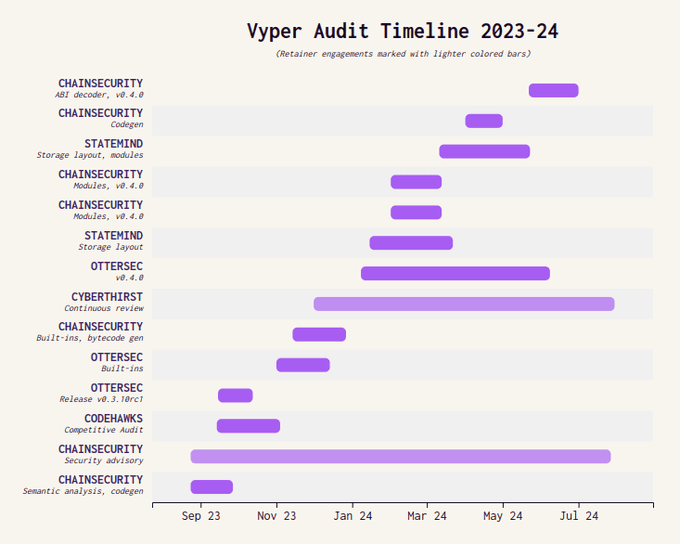
Task: Select the light ChainSecurity Security advisory bar
Action: [400, 457]
